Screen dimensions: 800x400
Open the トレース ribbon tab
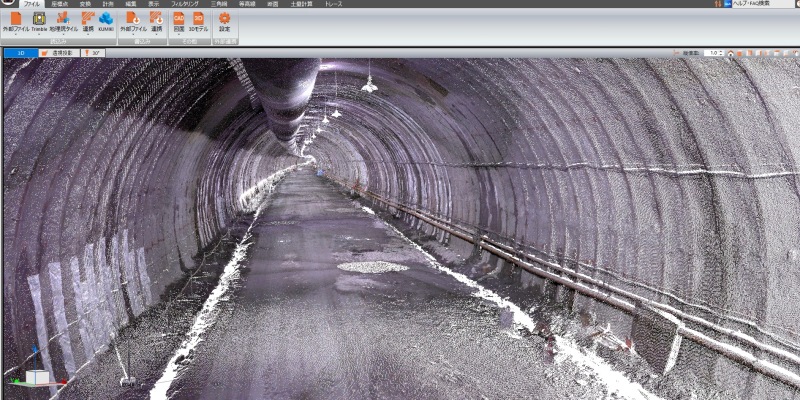334,4
